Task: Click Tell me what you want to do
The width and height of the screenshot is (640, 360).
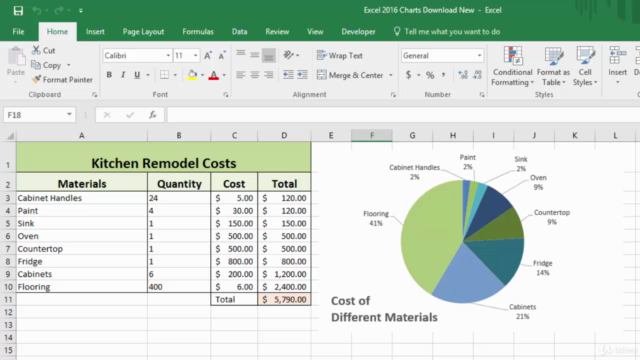Action: coord(447,31)
